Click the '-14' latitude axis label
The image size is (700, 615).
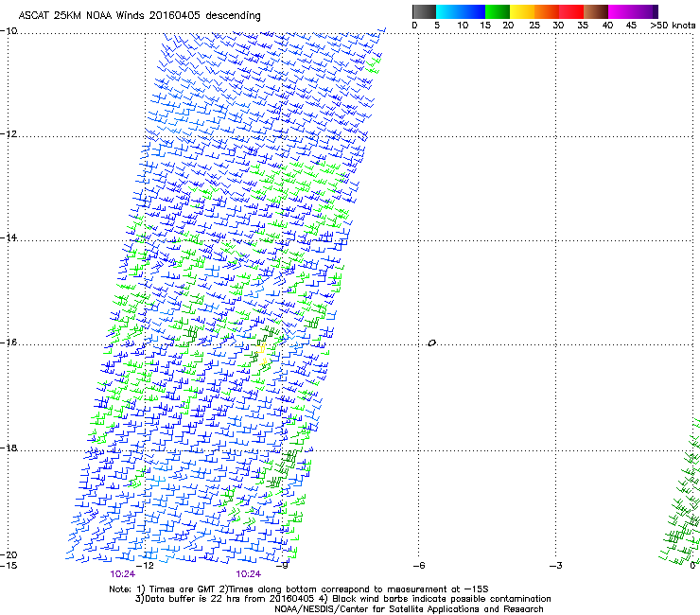9,237
